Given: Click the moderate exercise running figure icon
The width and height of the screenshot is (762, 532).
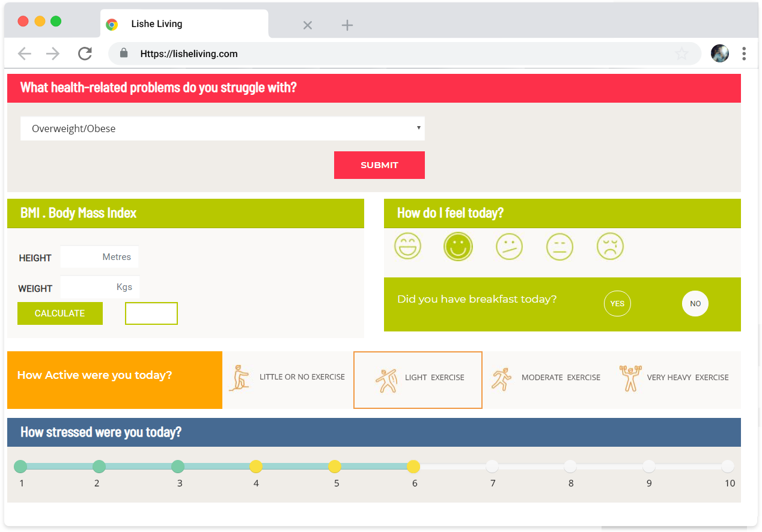Looking at the screenshot, I should 501,378.
